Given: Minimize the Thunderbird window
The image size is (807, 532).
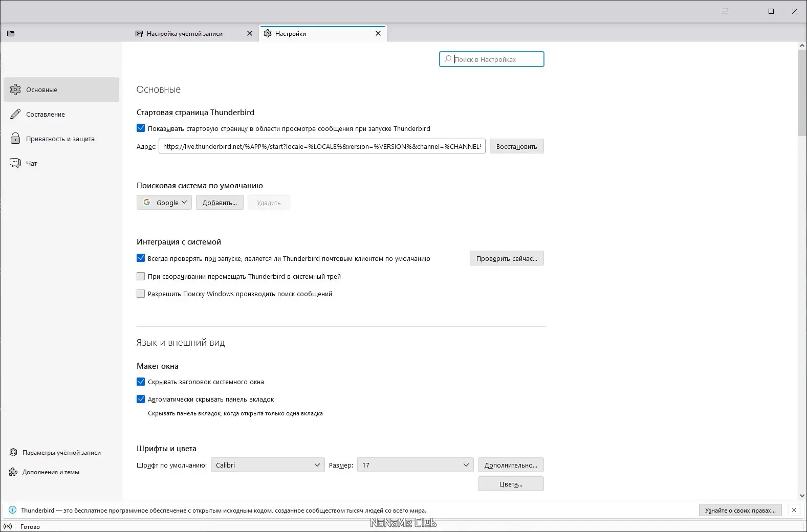Looking at the screenshot, I should [x=748, y=11].
